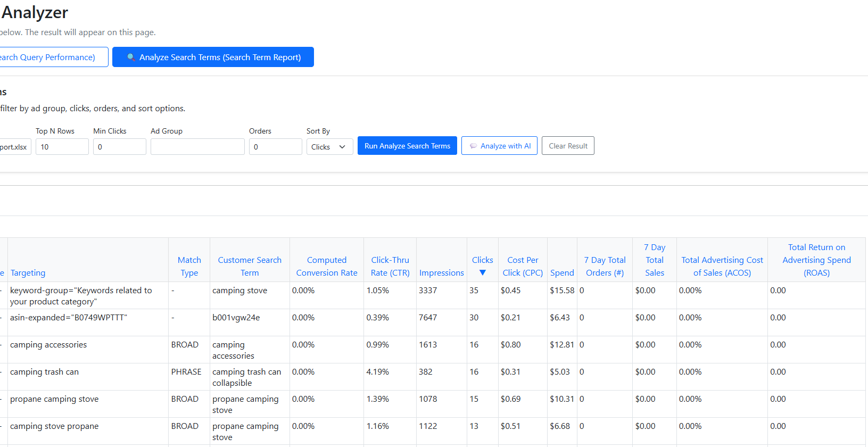Click Analyze with AI button
This screenshot has height=447, width=868.
point(499,146)
